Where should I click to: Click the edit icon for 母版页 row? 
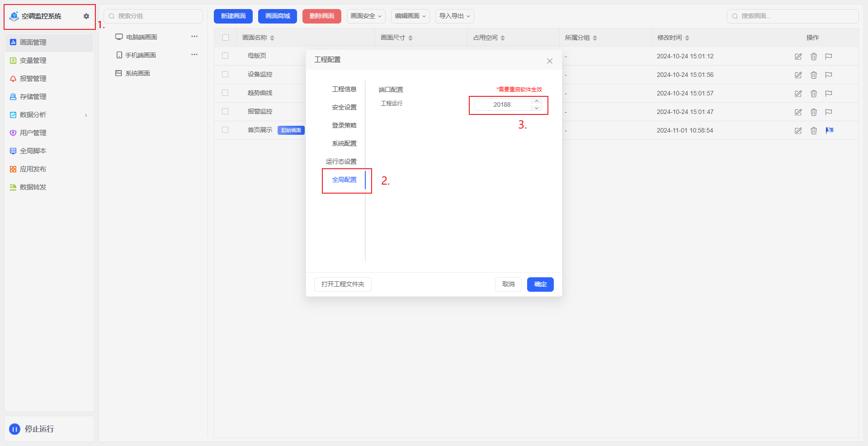[798, 57]
